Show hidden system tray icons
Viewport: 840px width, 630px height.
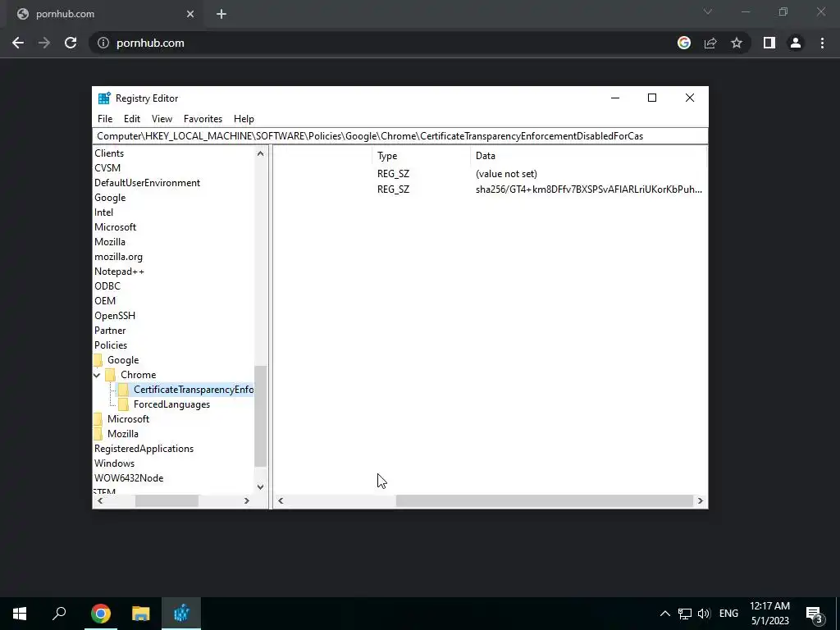coord(664,614)
